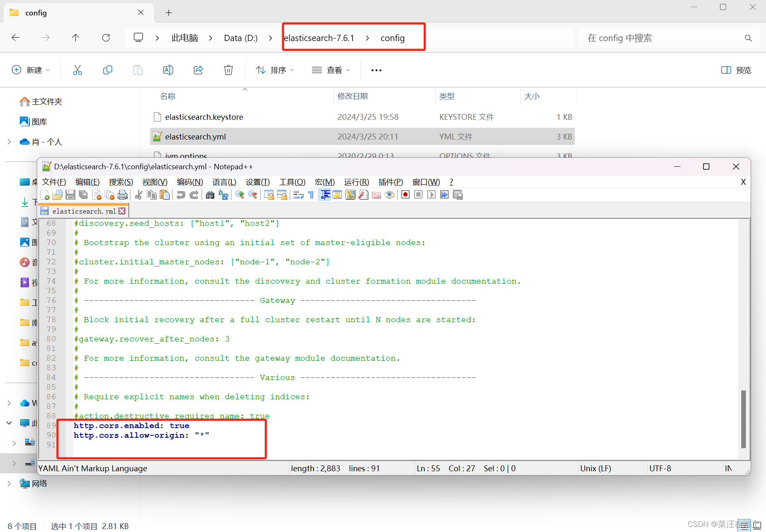Viewport: 766px width, 532px height.
Task: Toggle Word wrap toolbar icon
Action: point(298,195)
